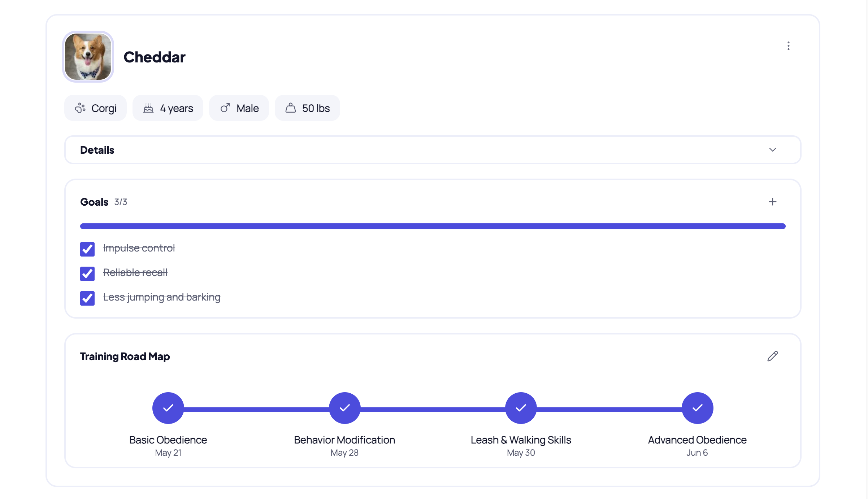This screenshot has width=868, height=499.
Task: Click the Details header label
Action: pyautogui.click(x=97, y=150)
